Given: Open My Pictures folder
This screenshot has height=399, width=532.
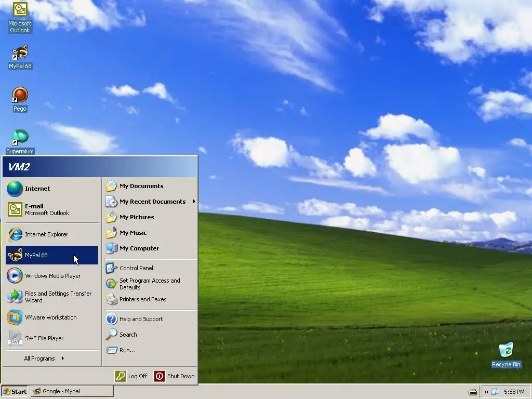Looking at the screenshot, I should coord(151,217).
